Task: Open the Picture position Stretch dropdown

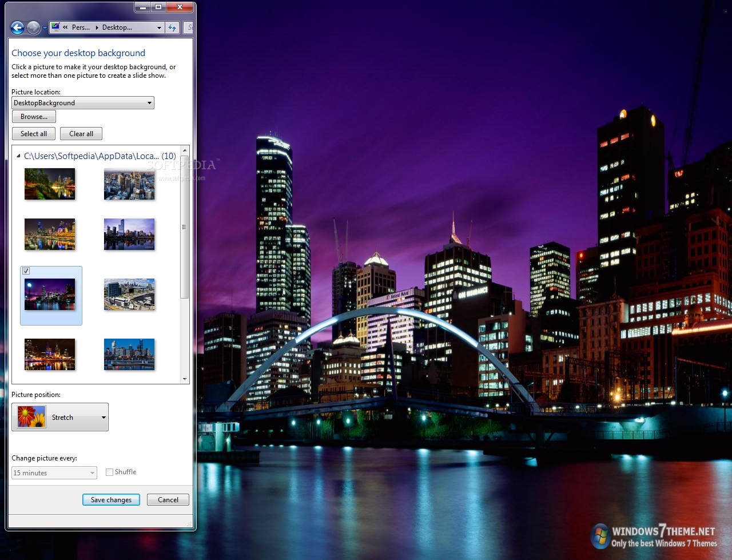Action: click(60, 417)
